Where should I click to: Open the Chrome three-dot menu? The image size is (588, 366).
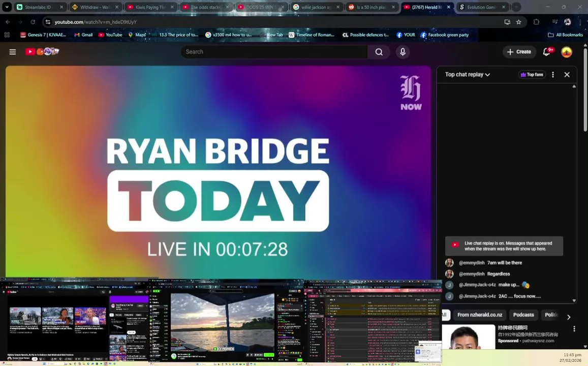click(x=580, y=22)
